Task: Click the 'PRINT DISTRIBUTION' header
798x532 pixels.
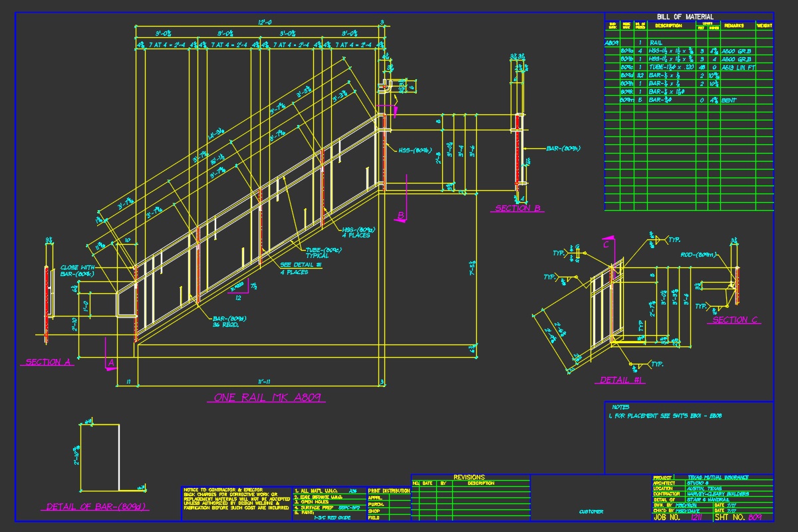Action: click(388, 490)
